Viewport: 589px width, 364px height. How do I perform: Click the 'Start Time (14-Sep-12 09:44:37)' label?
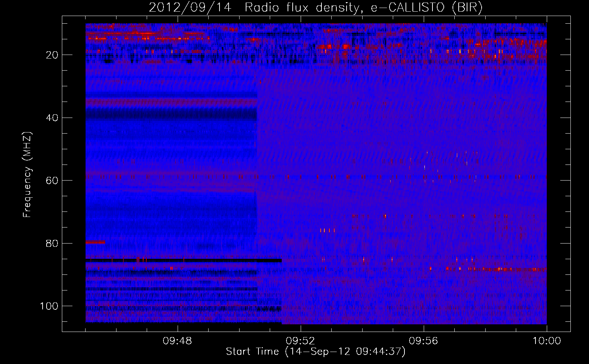[316, 352]
